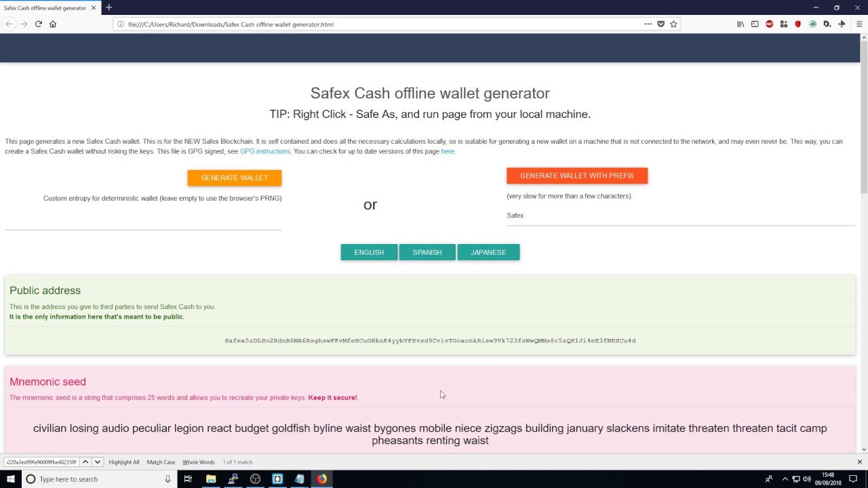Open the volume control tray icon
The image size is (868, 488).
coord(807,479)
